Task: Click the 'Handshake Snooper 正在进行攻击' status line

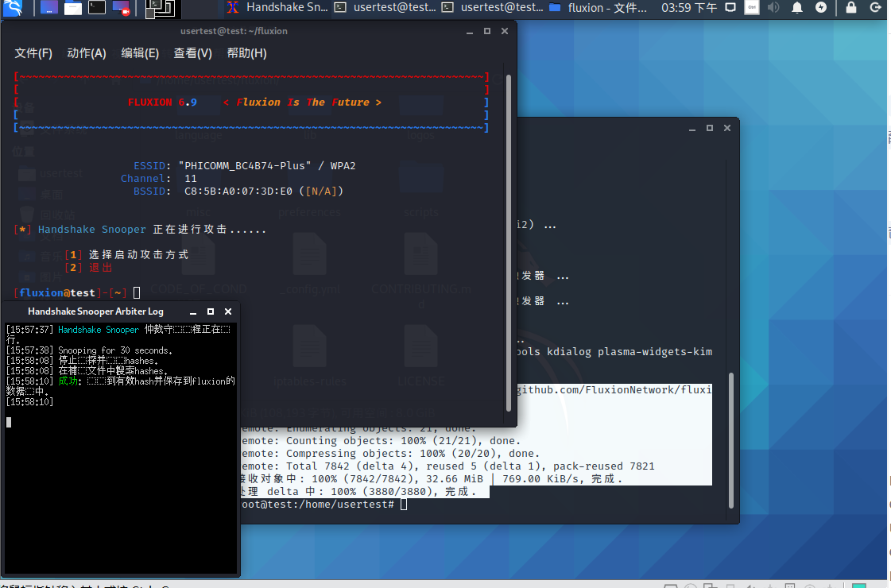Action: 141,230
